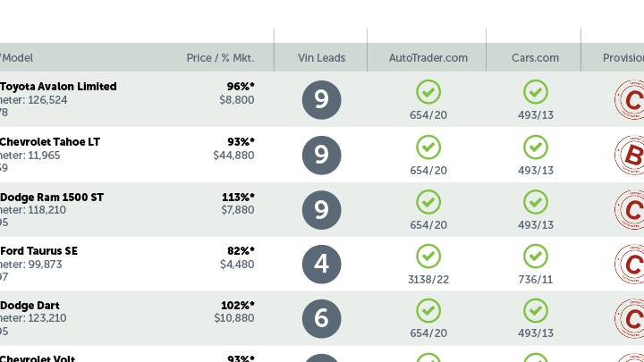Sort by the Vin Leads column header
This screenshot has width=644, height=362.
coord(322,58)
